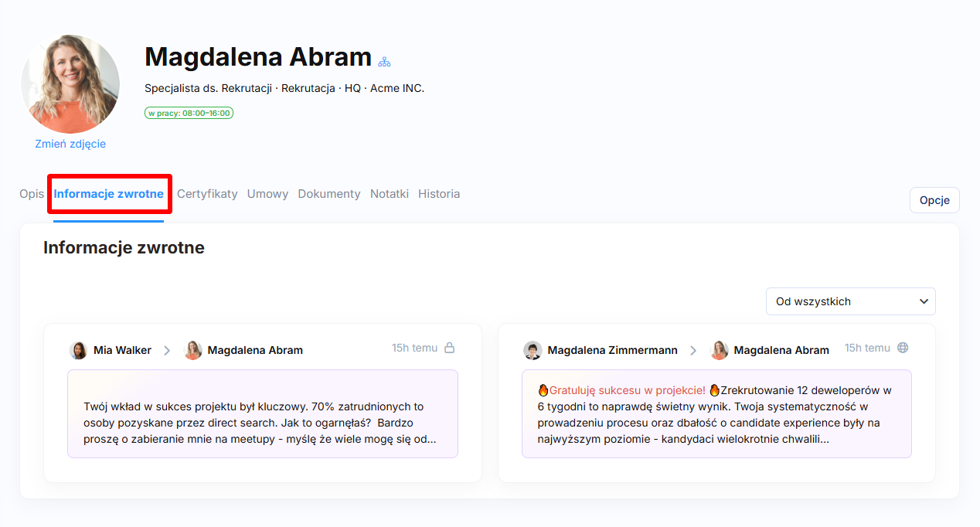View the Historia tab
Image resolution: width=980 pixels, height=527 pixels.
coord(439,194)
